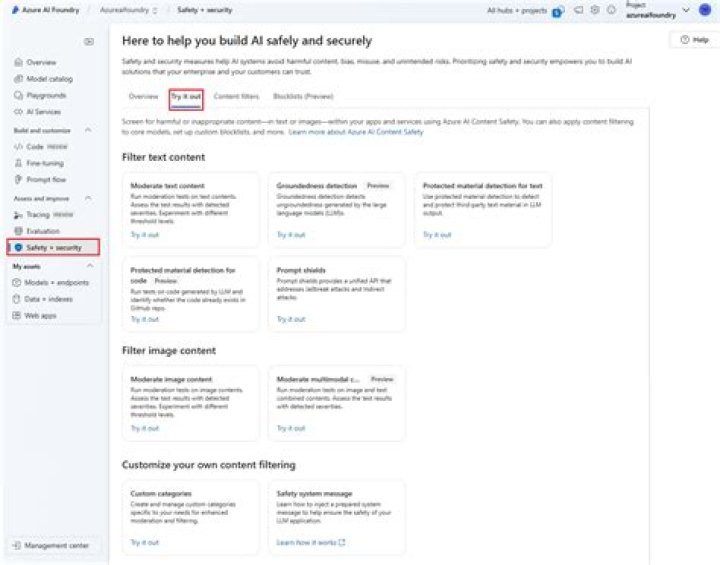
Task: Click the info circle icon in header
Action: 611,10
